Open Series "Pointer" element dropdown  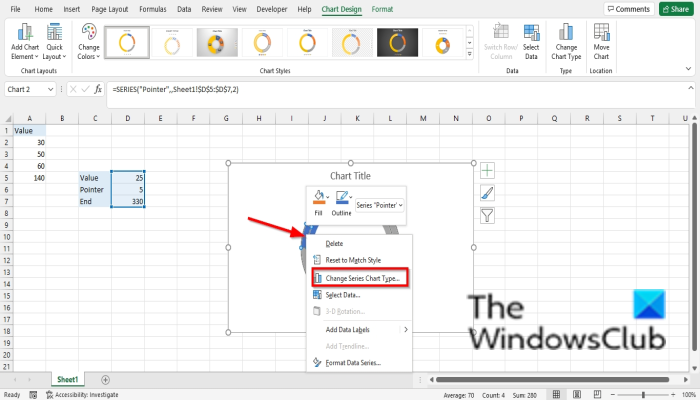[379, 205]
